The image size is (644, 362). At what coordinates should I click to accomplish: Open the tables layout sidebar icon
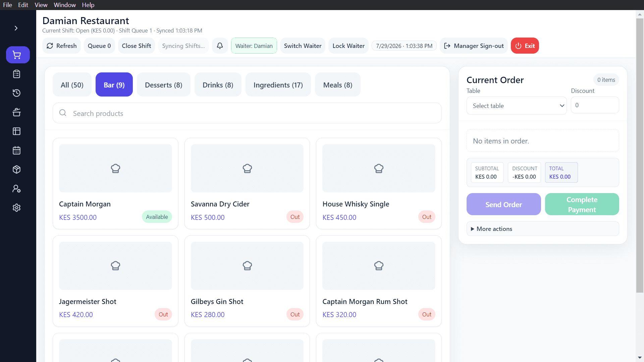16,131
